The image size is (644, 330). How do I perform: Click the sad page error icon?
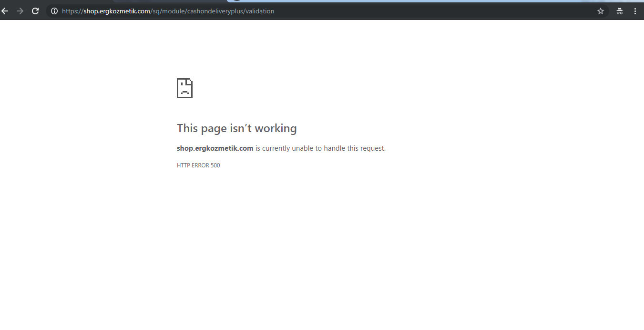click(x=184, y=88)
